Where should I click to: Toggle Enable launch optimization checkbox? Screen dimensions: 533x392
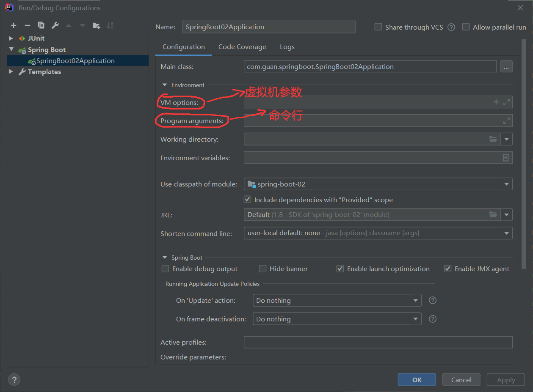(x=340, y=269)
